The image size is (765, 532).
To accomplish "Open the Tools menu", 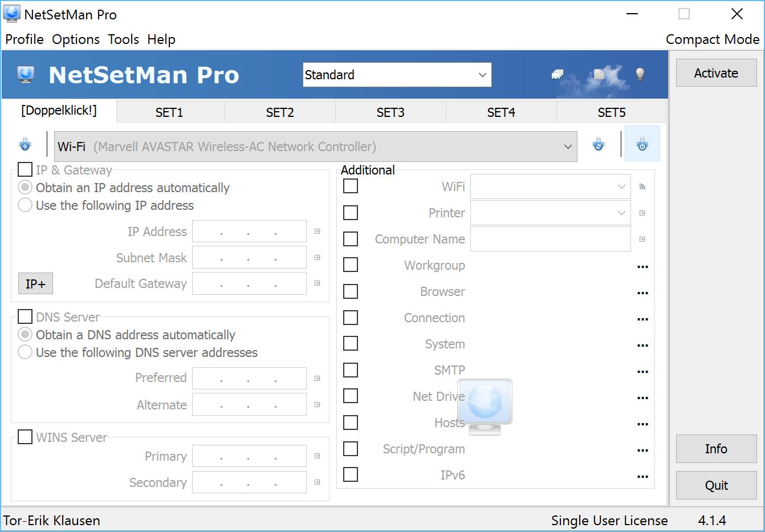I will (x=124, y=39).
